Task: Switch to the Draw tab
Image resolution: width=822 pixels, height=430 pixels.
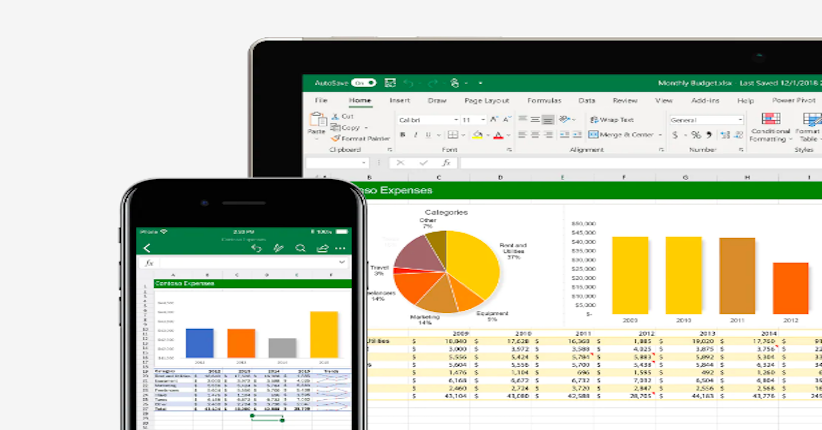Action: click(437, 100)
